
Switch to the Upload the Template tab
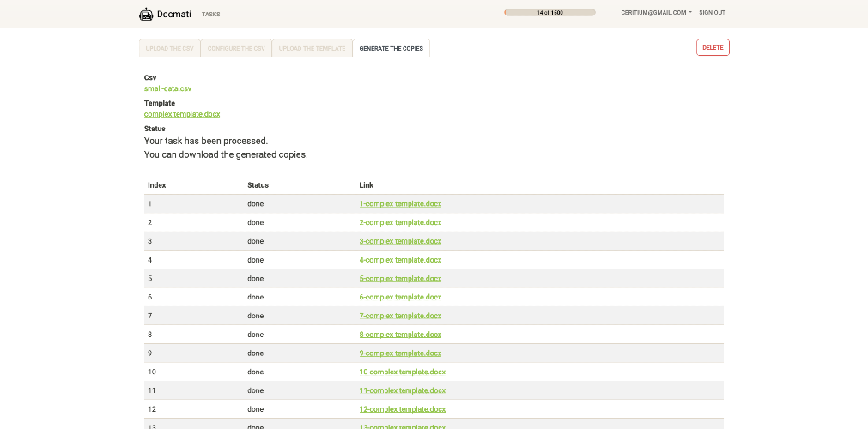pyautogui.click(x=313, y=48)
